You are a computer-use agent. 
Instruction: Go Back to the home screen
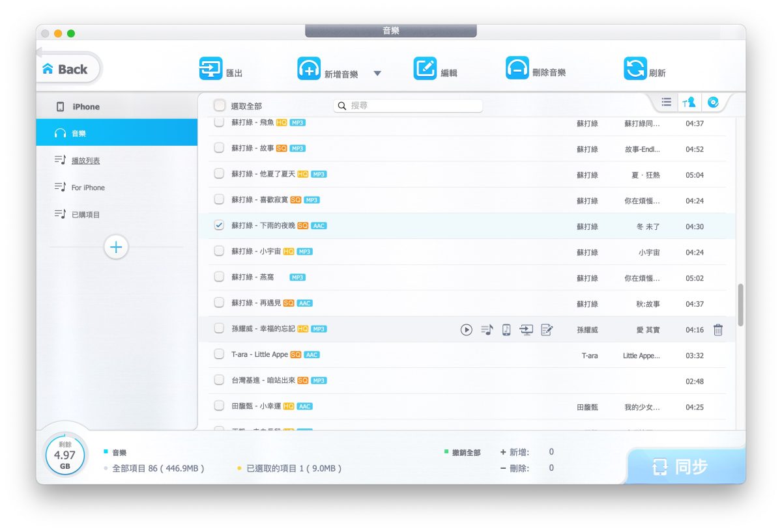(x=66, y=69)
